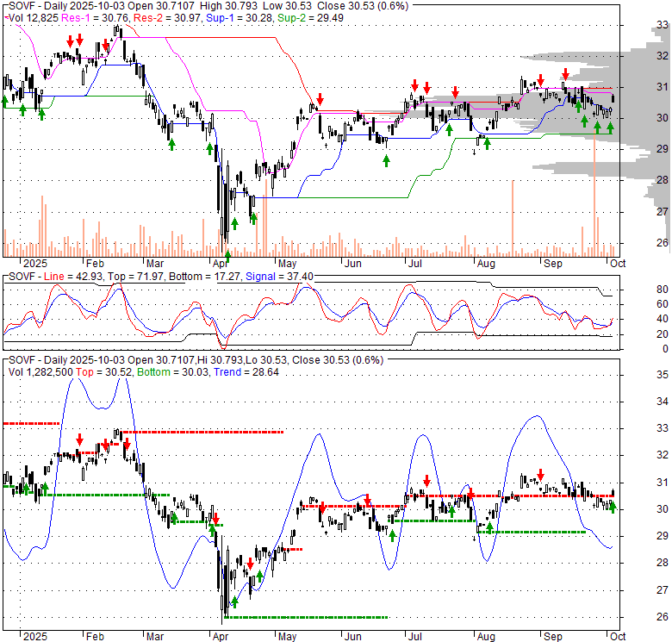Select the Hi 30.793 value in the bottom header
Viewport: 672px width, 642px height.
[221, 360]
